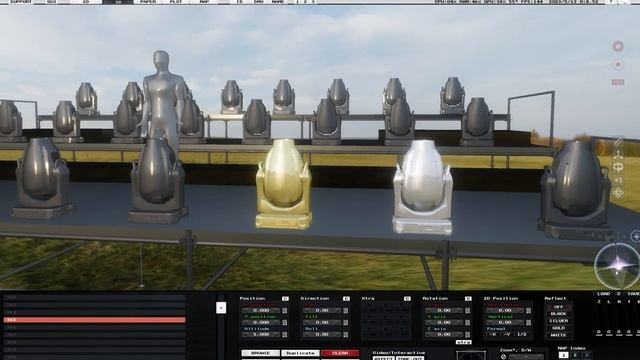Set Reflect to OFF

click(x=559, y=307)
